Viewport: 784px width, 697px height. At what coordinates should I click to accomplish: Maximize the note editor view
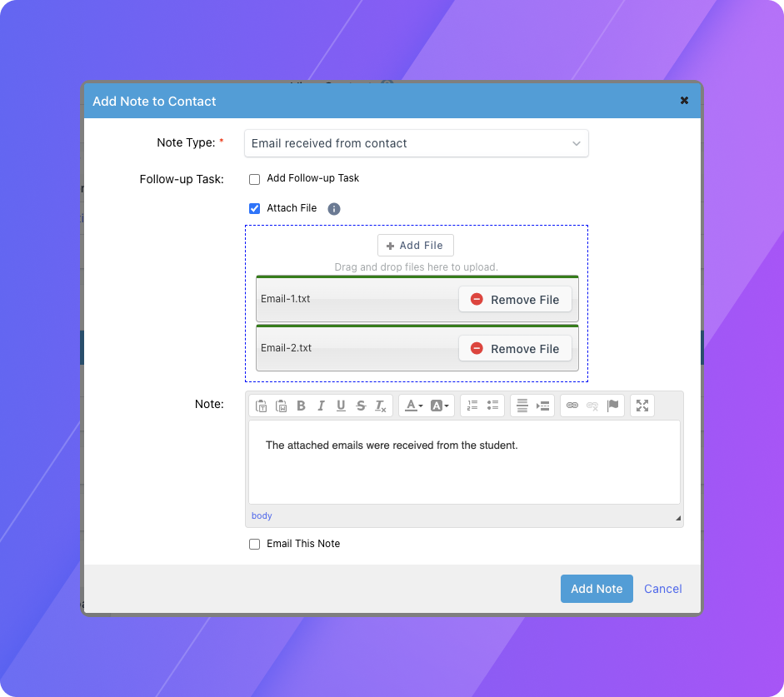[642, 406]
